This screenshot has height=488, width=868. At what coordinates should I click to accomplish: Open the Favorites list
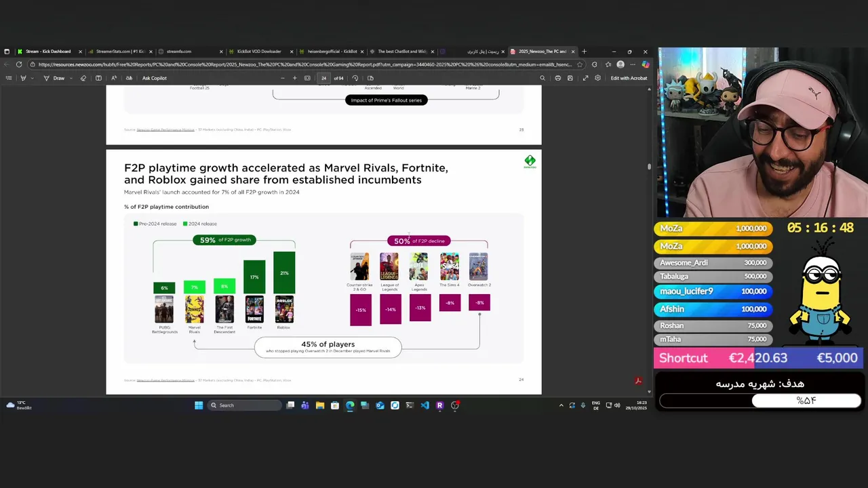pyautogui.click(x=608, y=64)
